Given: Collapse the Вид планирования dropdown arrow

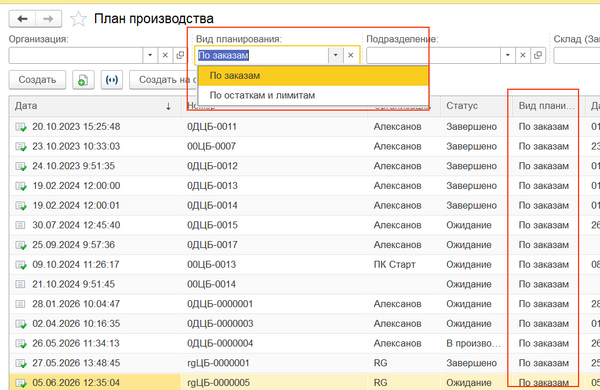Looking at the screenshot, I should point(336,55).
